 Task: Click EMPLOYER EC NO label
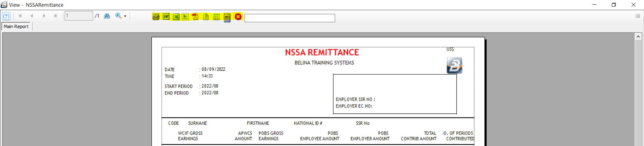pos(354,106)
